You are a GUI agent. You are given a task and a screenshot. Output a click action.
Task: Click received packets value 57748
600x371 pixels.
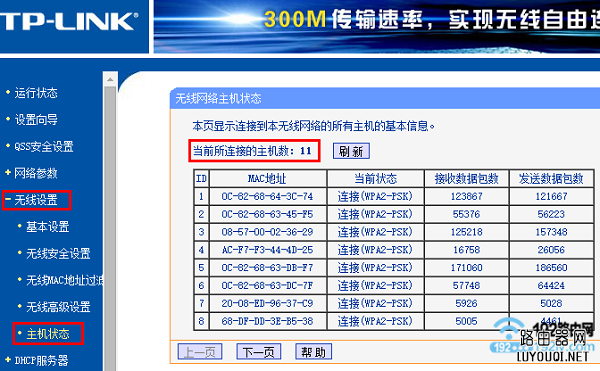(466, 286)
